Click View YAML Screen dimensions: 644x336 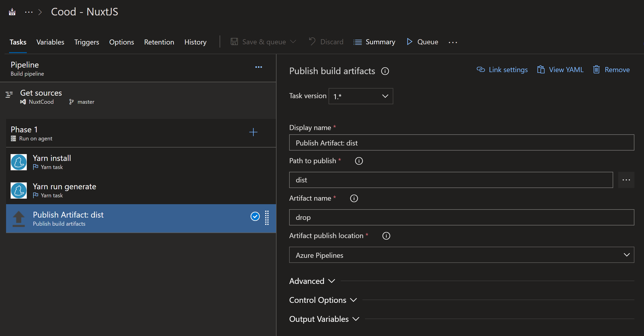click(x=560, y=70)
